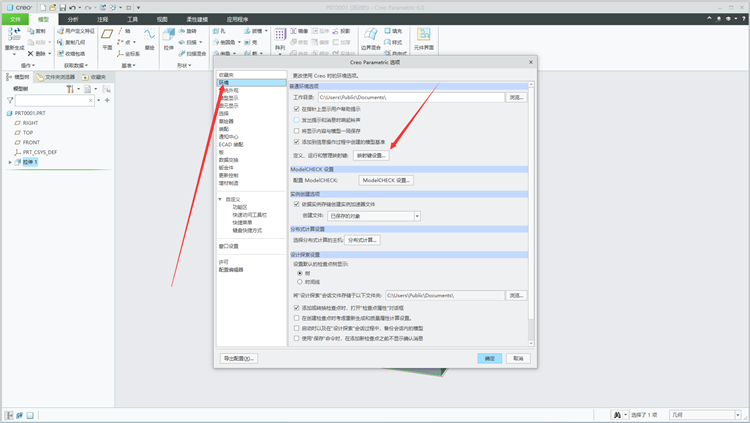Click 浏览... button next to 工作目录
This screenshot has height=423, width=750.
[517, 97]
